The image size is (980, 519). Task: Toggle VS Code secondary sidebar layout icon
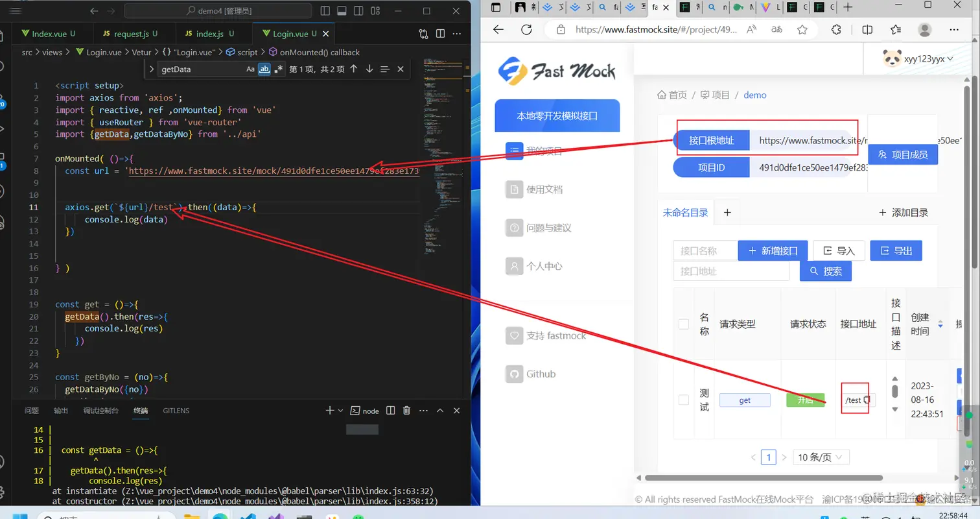tap(358, 11)
